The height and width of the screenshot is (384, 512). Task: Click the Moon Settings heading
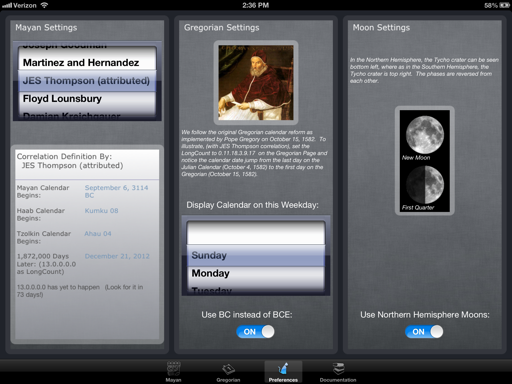381,28
